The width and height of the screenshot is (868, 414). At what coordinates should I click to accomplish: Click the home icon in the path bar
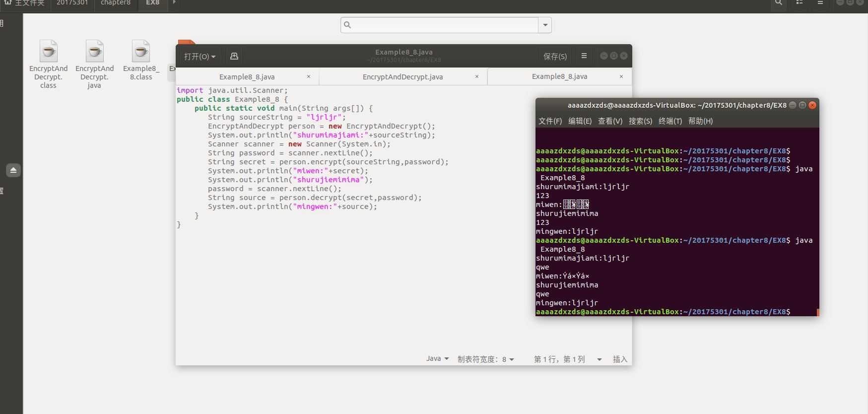pyautogui.click(x=8, y=2)
